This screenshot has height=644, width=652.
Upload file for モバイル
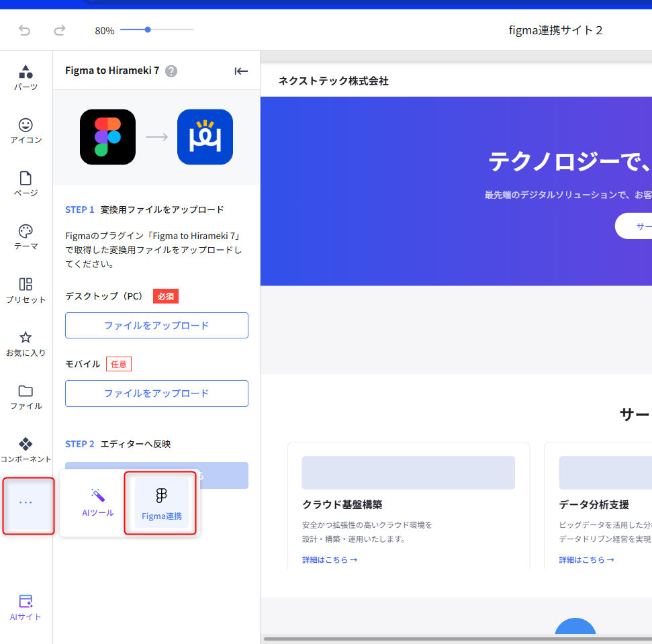(x=156, y=394)
